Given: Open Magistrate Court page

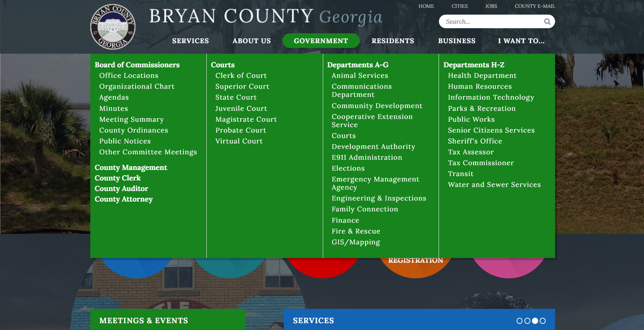Looking at the screenshot, I should [x=246, y=119].
